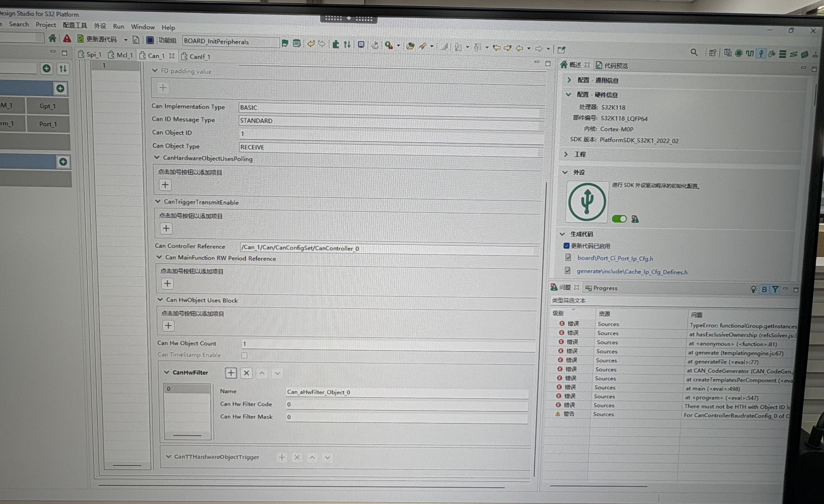
Task: Collapse the Can HwObject Uses Block section
Action: click(x=160, y=299)
